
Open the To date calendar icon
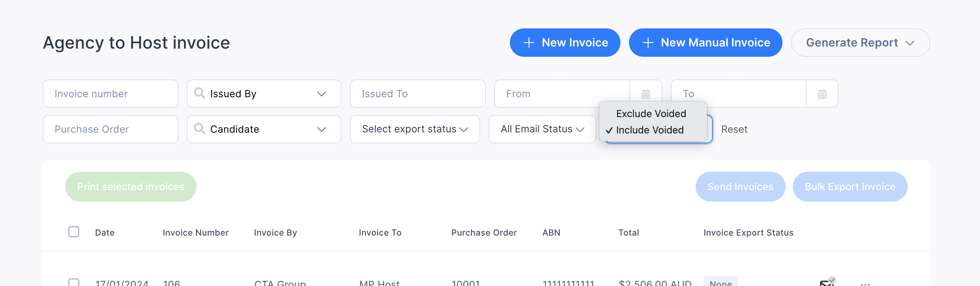(822, 94)
